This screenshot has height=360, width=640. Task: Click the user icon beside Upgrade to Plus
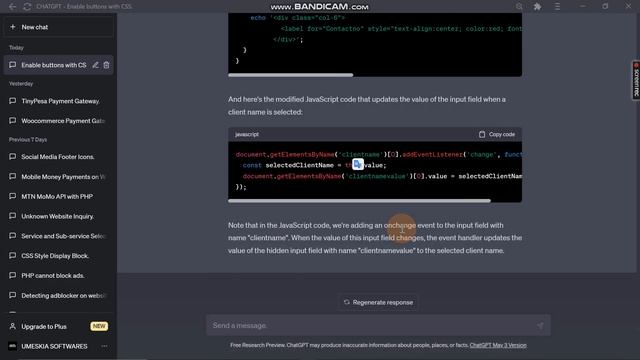(13, 327)
